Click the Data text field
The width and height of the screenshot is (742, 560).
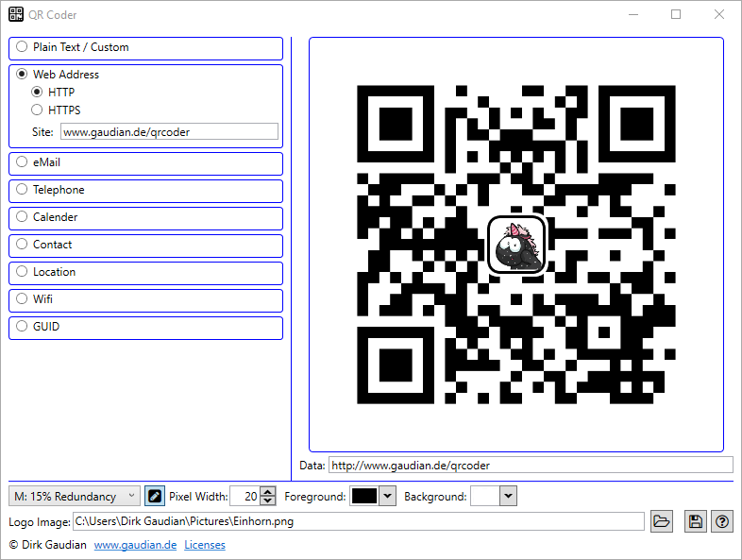(531, 465)
